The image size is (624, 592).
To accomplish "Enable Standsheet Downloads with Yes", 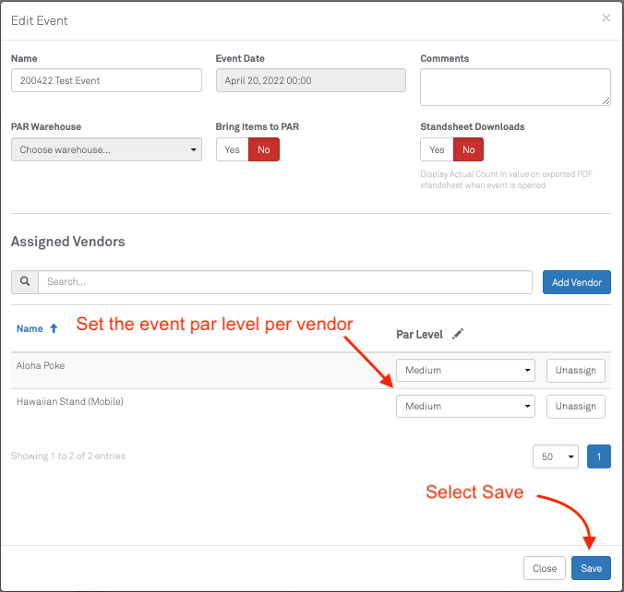I will 437,150.
